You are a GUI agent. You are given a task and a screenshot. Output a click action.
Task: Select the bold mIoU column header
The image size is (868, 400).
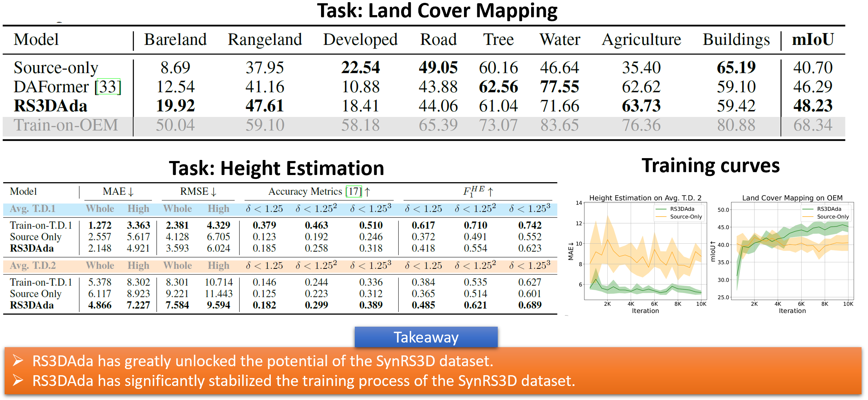click(x=813, y=39)
